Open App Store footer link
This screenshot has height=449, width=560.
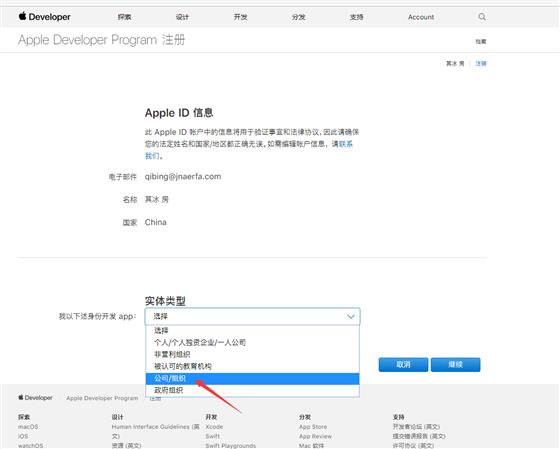point(313,426)
